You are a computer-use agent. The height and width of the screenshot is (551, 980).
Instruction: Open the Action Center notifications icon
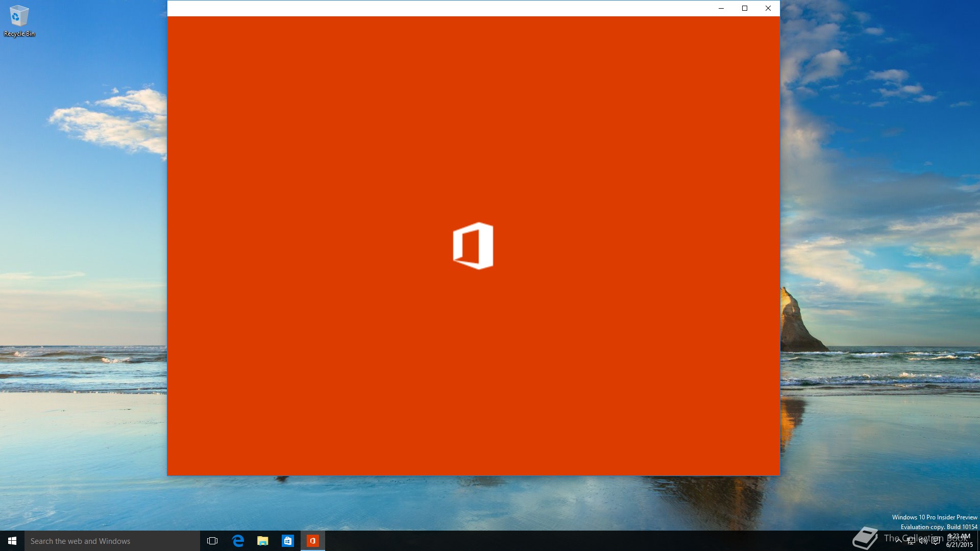pyautogui.click(x=936, y=541)
